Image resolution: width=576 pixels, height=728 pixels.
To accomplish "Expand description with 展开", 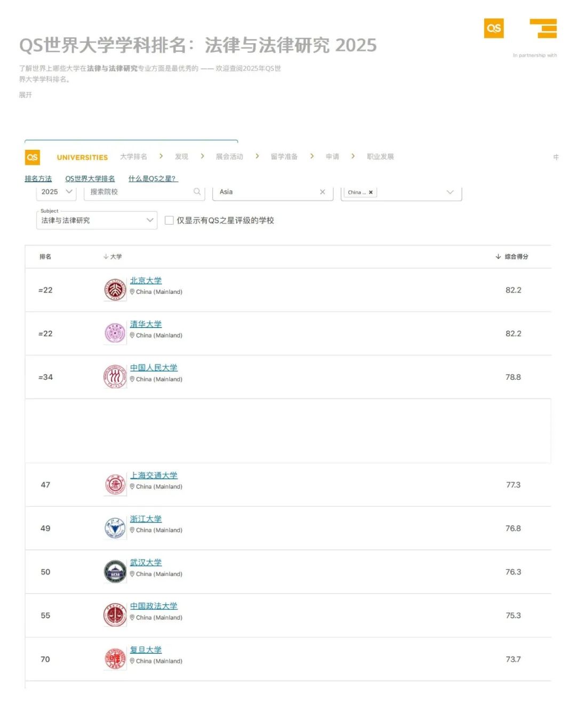I will [x=26, y=95].
